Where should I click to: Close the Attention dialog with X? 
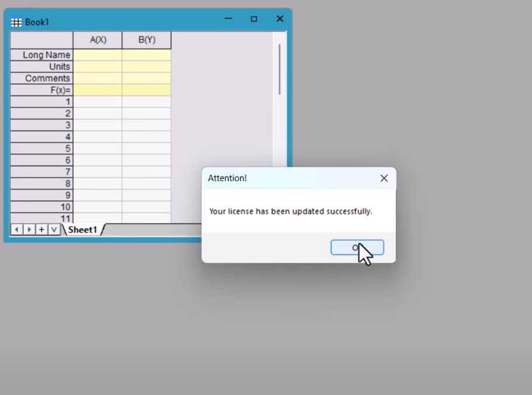(x=384, y=178)
